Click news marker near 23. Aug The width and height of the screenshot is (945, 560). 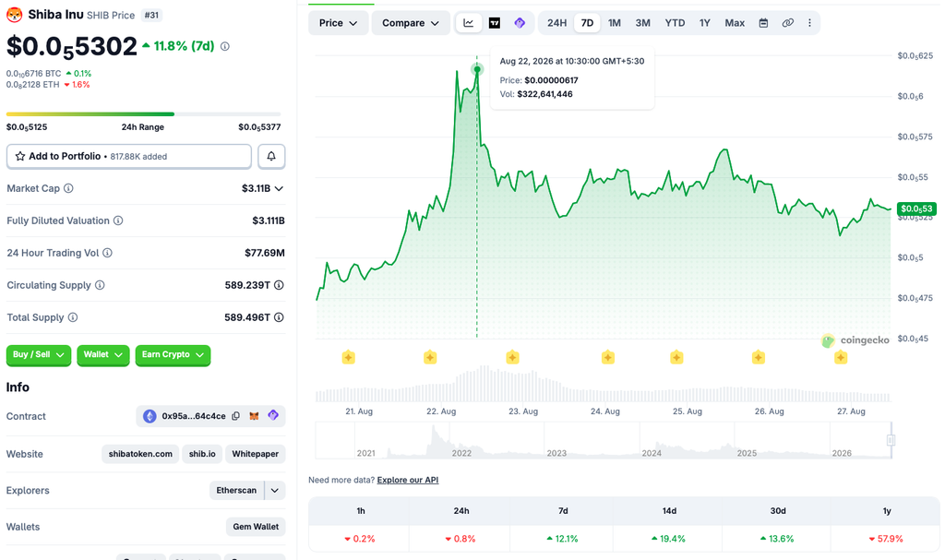point(512,357)
